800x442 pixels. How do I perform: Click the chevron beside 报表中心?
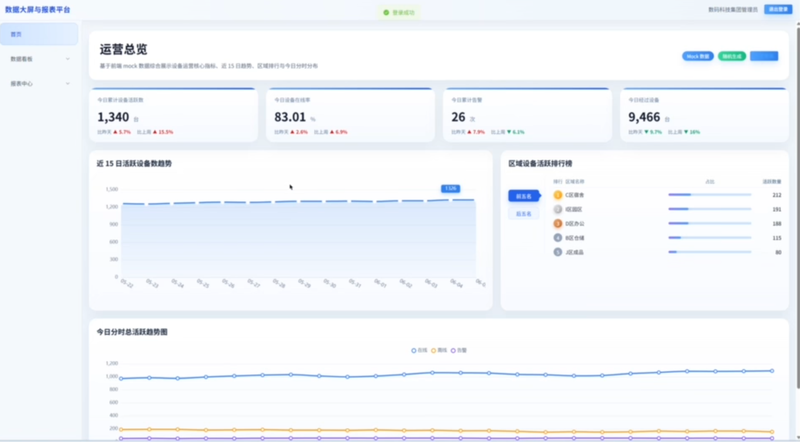coord(68,83)
